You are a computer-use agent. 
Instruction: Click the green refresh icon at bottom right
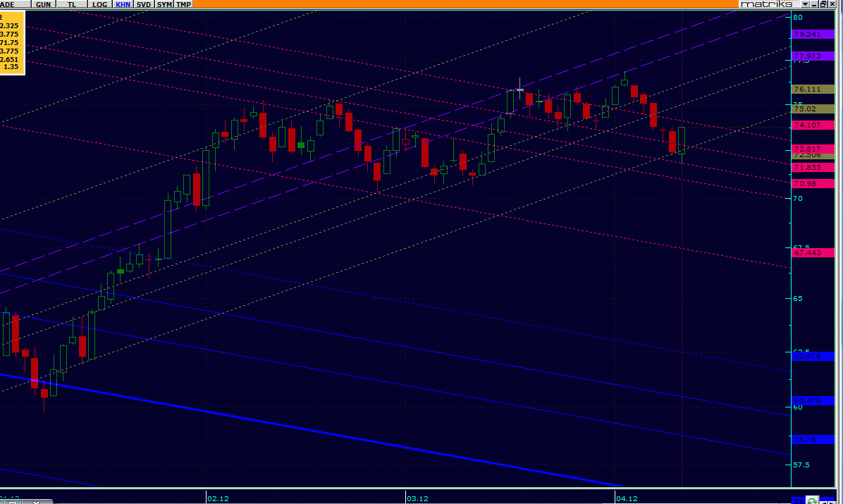point(813,500)
